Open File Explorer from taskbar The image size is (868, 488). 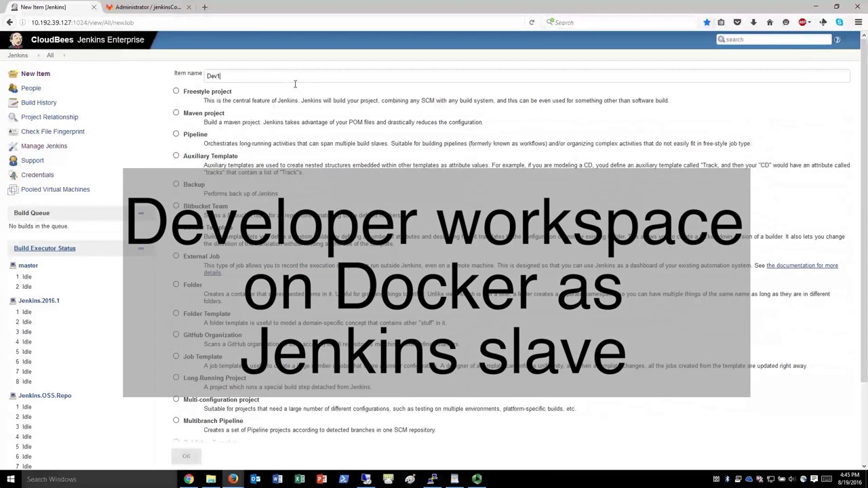[x=211, y=479]
